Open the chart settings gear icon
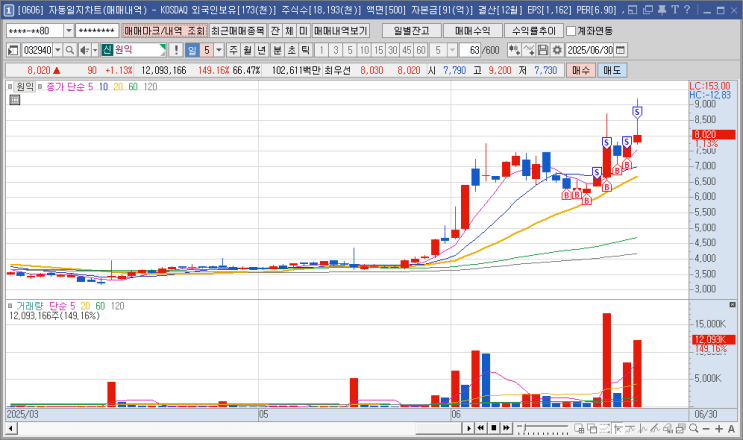 click(x=557, y=50)
